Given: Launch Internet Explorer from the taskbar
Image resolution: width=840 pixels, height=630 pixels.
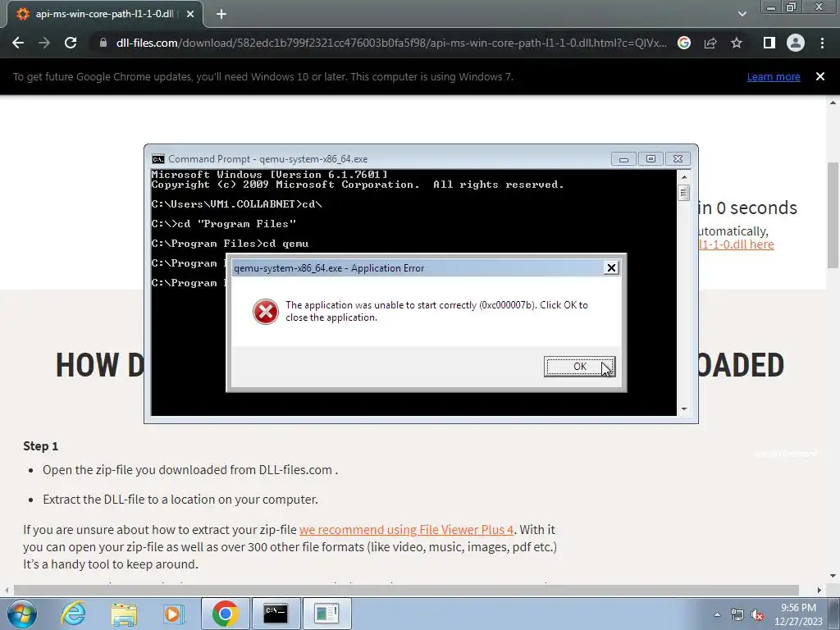Looking at the screenshot, I should click(x=73, y=614).
